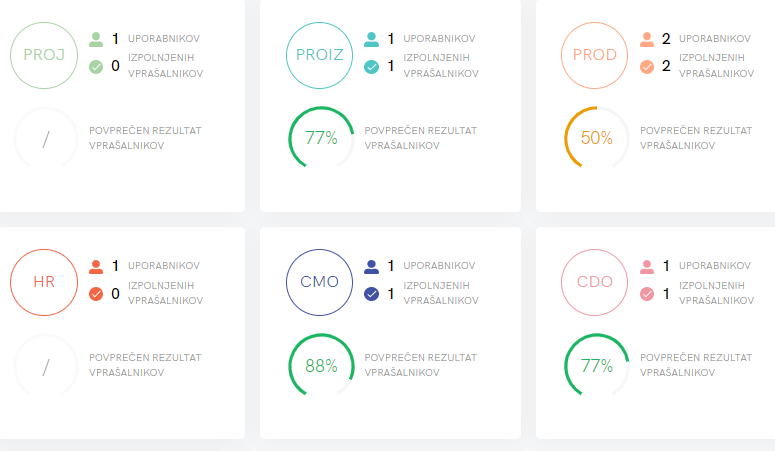
Task: Click the user icon in PROJ card
Action: (x=96, y=39)
